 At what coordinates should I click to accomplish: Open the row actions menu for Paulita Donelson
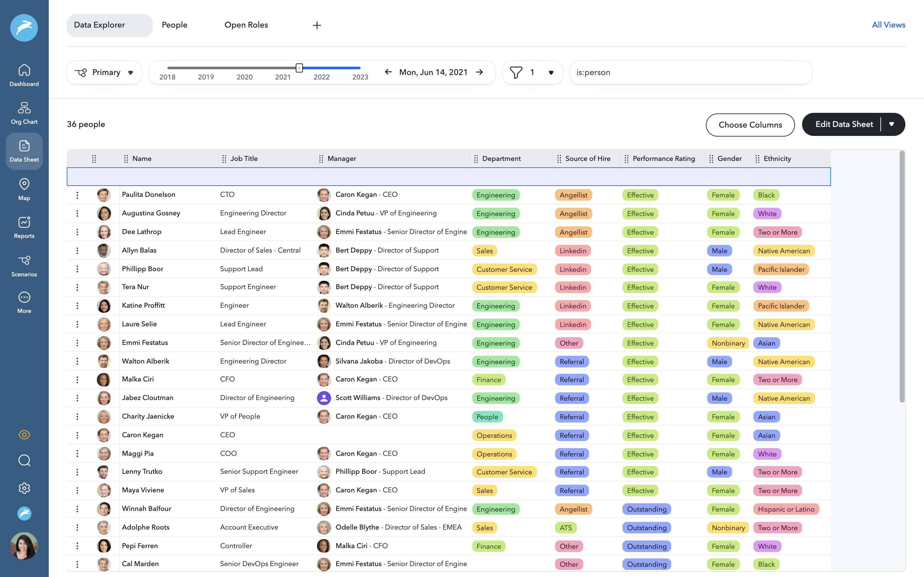(x=78, y=195)
